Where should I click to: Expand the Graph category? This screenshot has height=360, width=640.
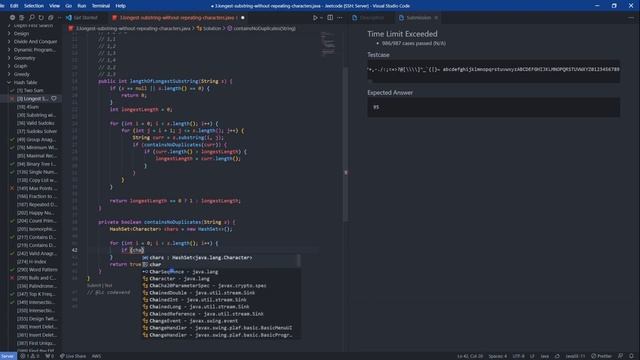[20, 66]
